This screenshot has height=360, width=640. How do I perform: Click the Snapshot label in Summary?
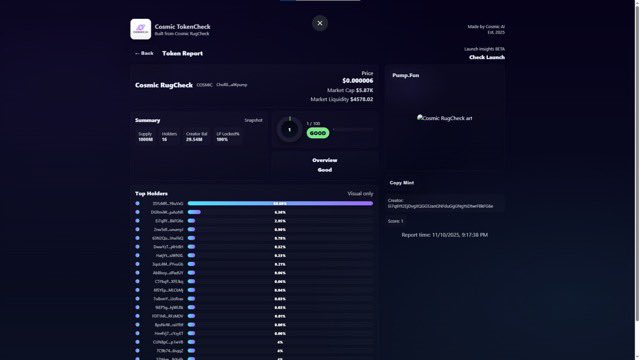[x=253, y=120]
